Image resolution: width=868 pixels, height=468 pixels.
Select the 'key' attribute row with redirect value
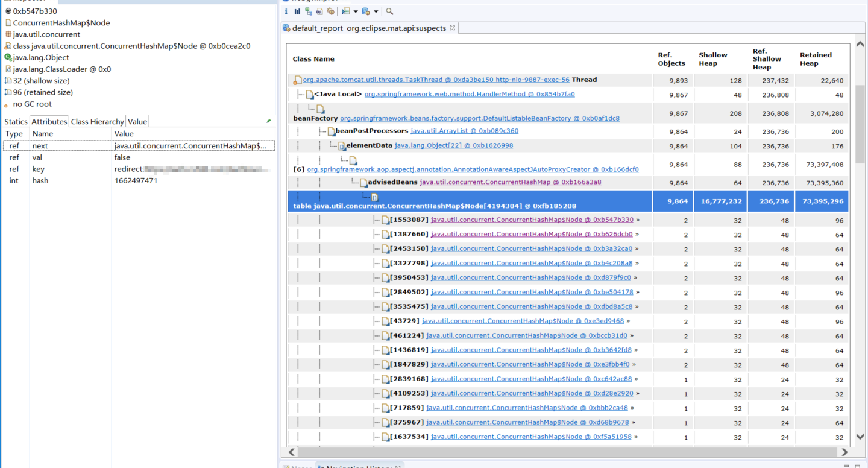(139, 169)
